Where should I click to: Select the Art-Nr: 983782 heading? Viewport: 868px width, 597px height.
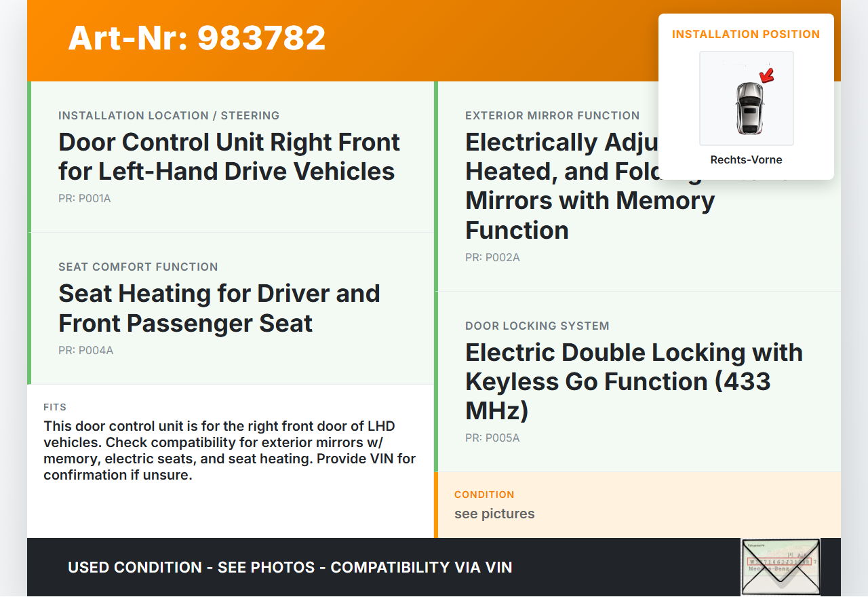tap(197, 38)
